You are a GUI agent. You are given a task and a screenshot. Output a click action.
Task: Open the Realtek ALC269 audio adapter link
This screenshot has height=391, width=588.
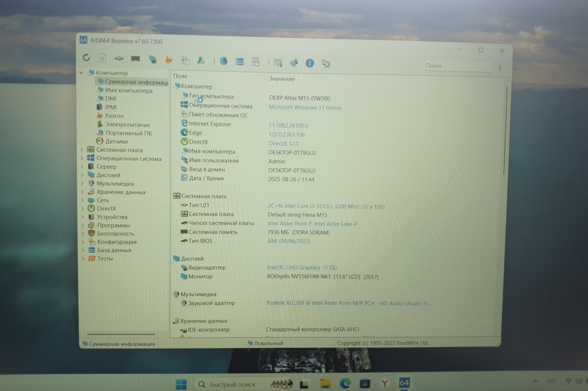click(x=348, y=303)
